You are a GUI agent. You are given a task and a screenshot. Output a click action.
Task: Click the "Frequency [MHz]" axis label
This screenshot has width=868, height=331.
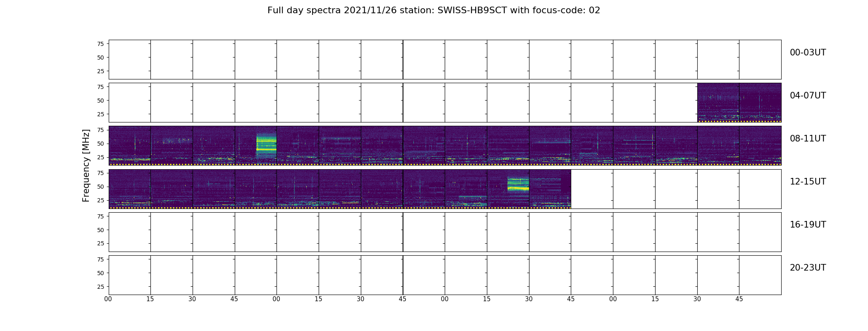coord(86,165)
